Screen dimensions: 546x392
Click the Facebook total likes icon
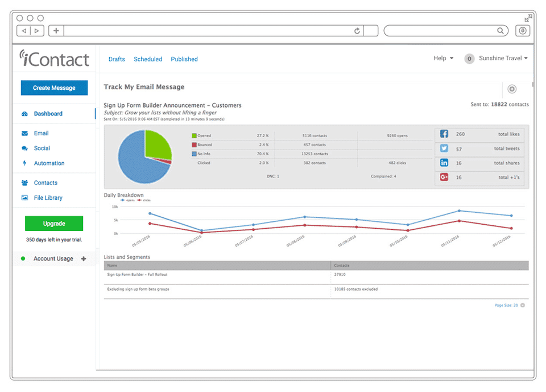pyautogui.click(x=444, y=134)
